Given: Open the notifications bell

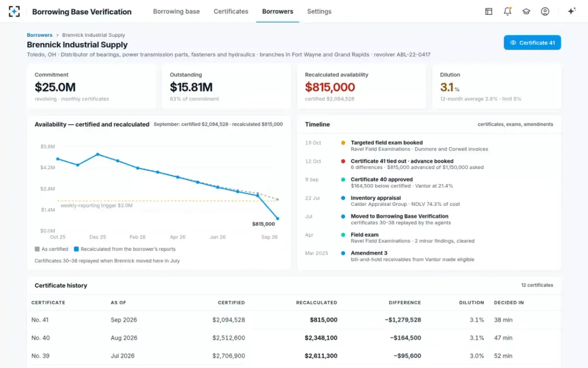Looking at the screenshot, I should pos(508,11).
